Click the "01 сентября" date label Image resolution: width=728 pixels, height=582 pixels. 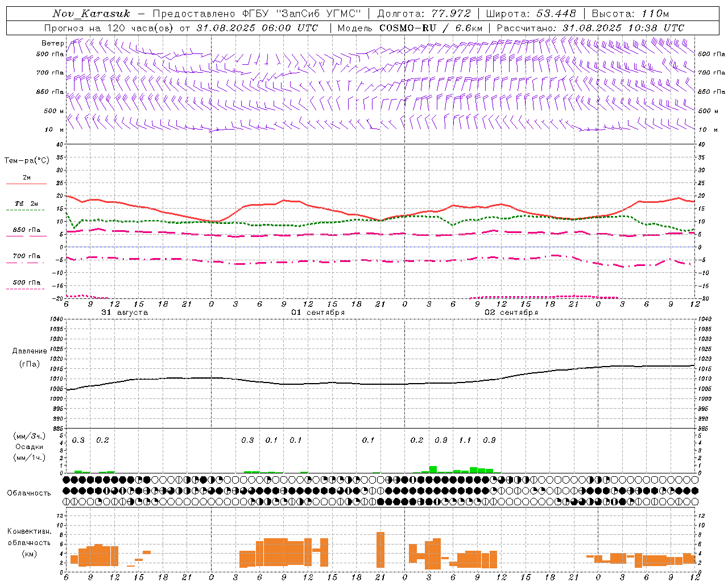[x=318, y=312]
